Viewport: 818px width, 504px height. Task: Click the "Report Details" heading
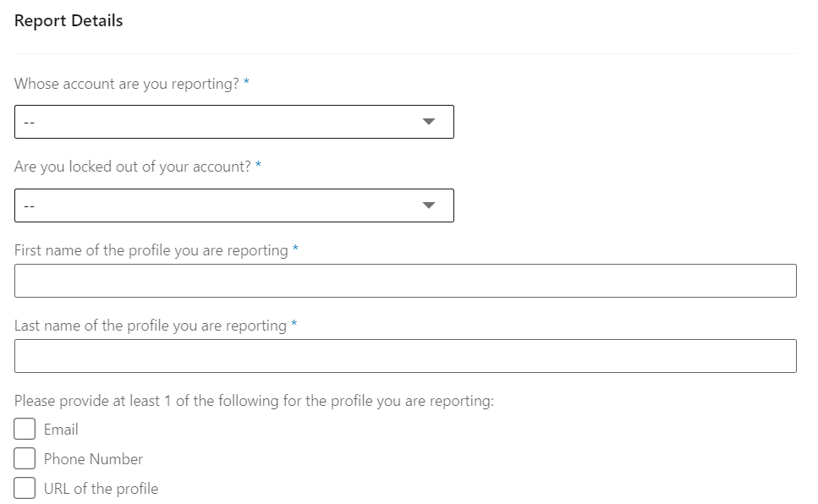(69, 21)
